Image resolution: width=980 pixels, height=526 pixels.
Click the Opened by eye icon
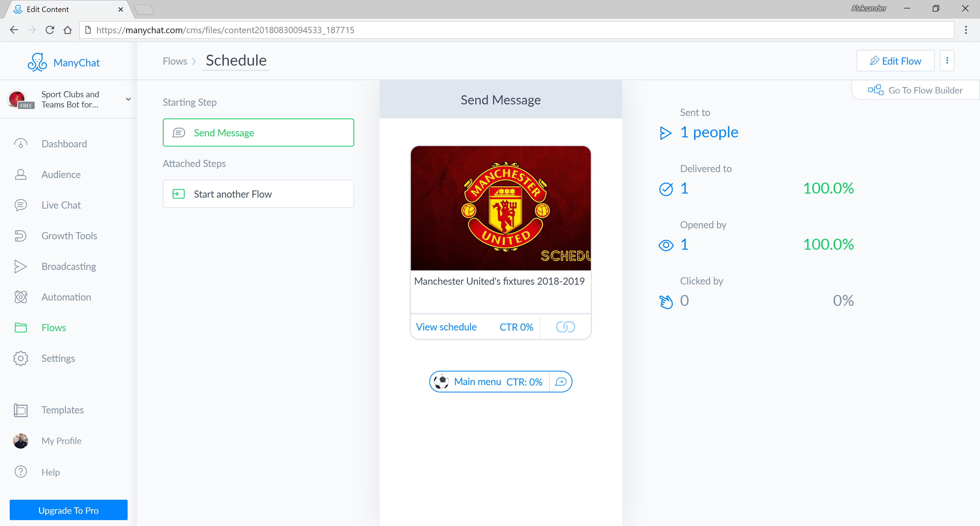[x=666, y=245]
